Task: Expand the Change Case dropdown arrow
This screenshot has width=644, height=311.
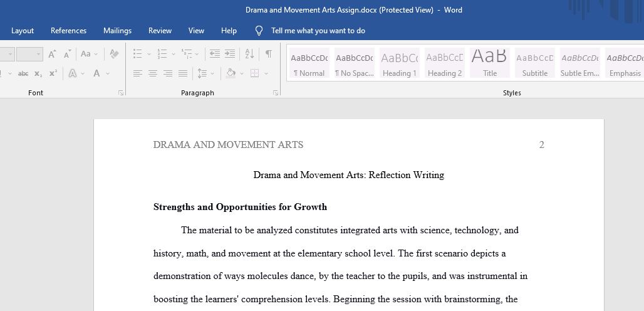Action: click(x=96, y=54)
